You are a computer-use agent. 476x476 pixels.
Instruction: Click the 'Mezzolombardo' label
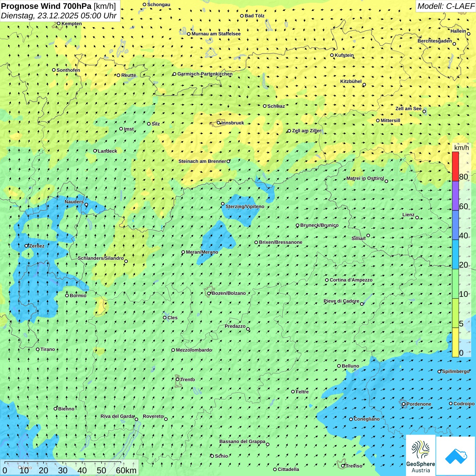click(x=194, y=350)
